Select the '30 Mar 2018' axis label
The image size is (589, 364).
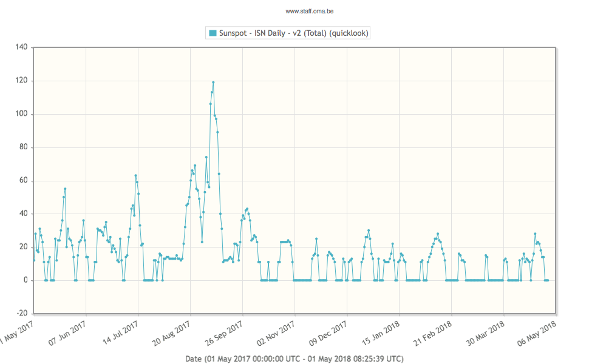click(485, 334)
